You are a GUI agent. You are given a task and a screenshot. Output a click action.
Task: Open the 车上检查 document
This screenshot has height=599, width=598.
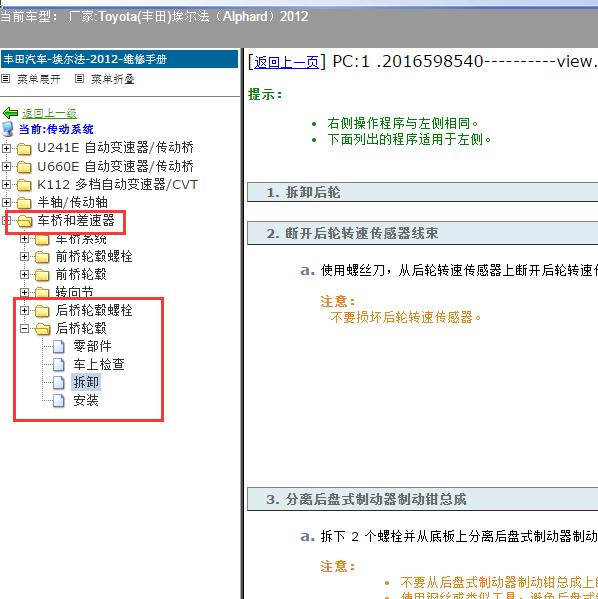[x=99, y=364]
